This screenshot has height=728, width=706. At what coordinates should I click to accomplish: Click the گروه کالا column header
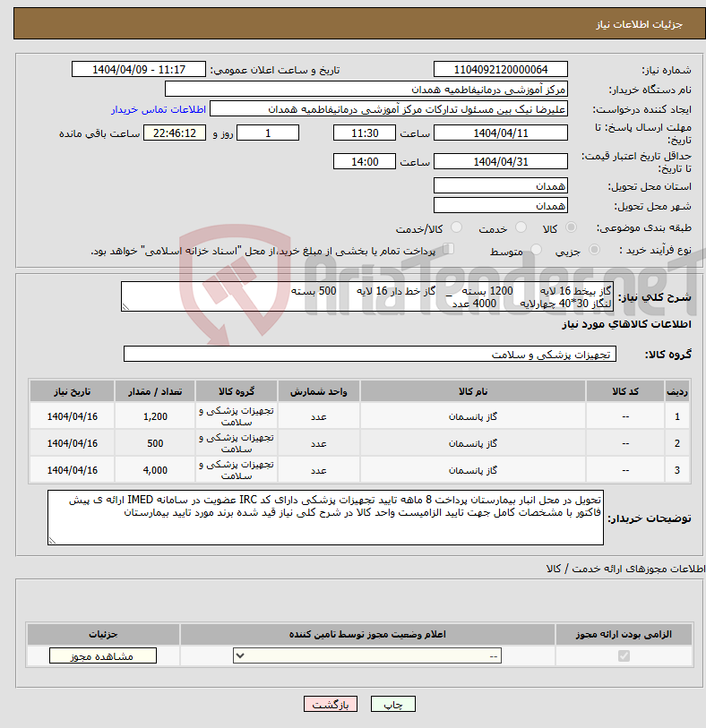point(237,391)
